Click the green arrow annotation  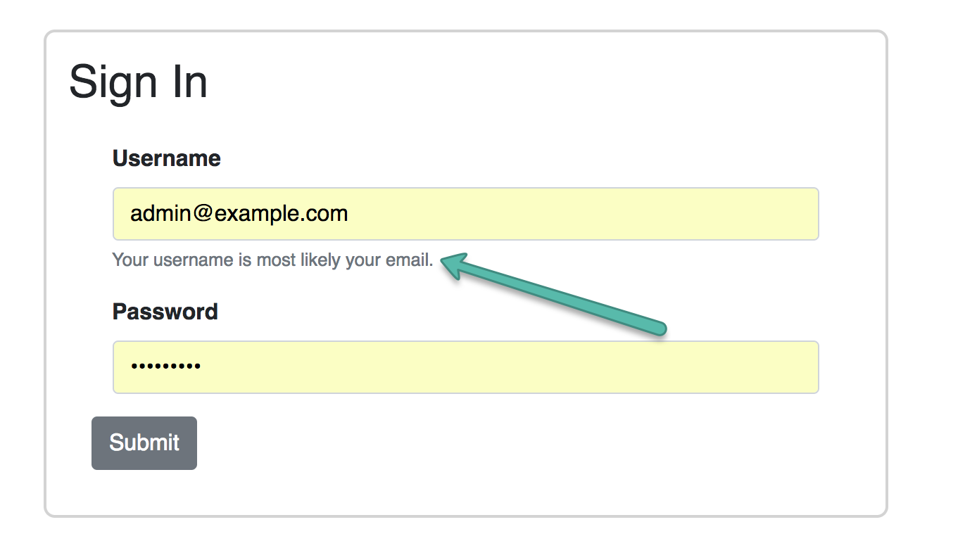click(556, 295)
